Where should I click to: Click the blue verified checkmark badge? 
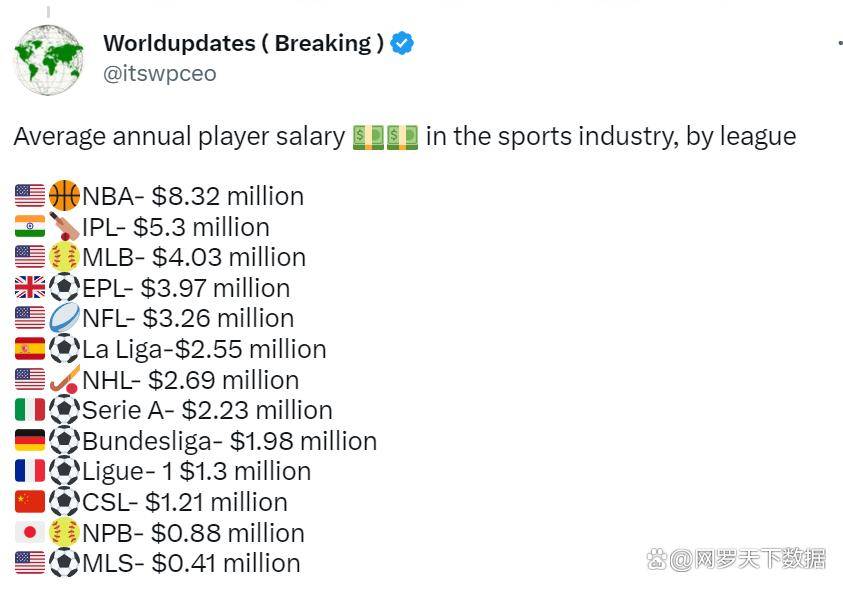click(402, 43)
